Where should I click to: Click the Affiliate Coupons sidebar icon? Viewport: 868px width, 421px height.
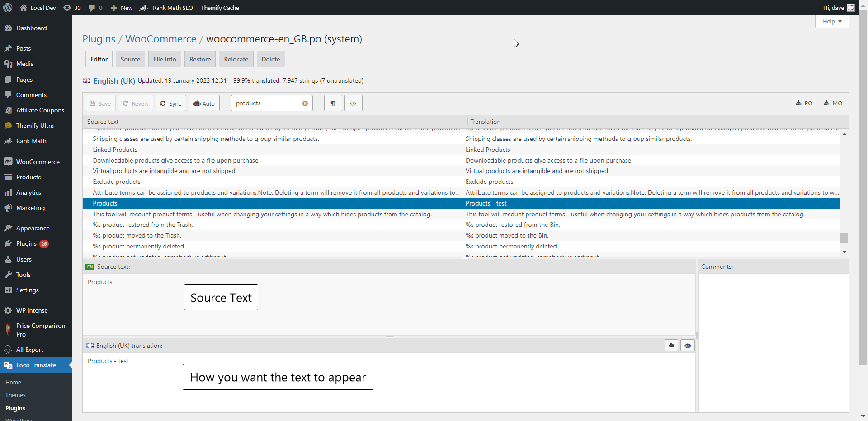[x=8, y=110]
